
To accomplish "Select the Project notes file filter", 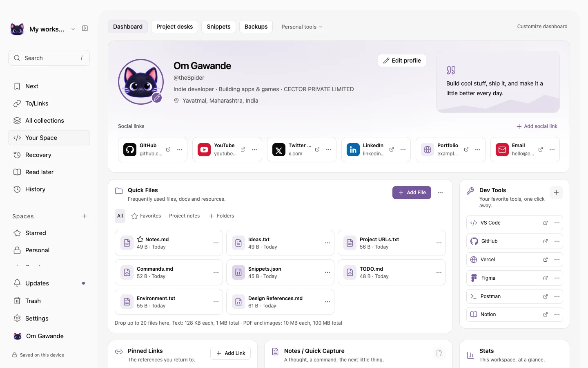I will tap(185, 216).
